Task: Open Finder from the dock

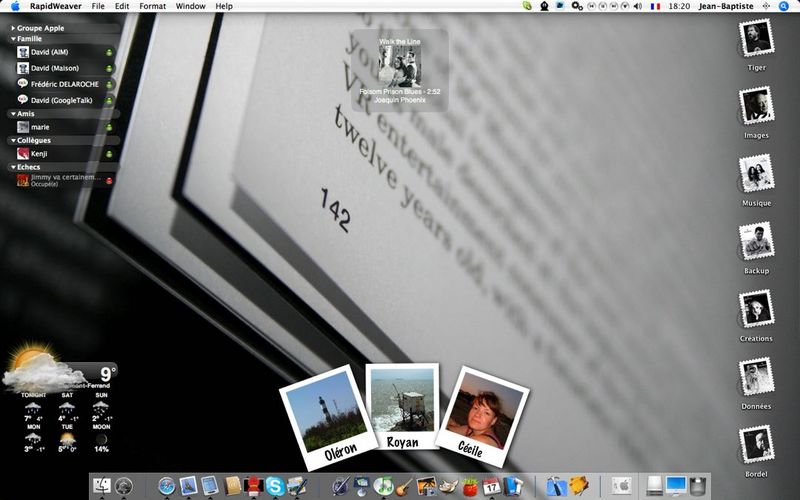Action: click(x=102, y=487)
